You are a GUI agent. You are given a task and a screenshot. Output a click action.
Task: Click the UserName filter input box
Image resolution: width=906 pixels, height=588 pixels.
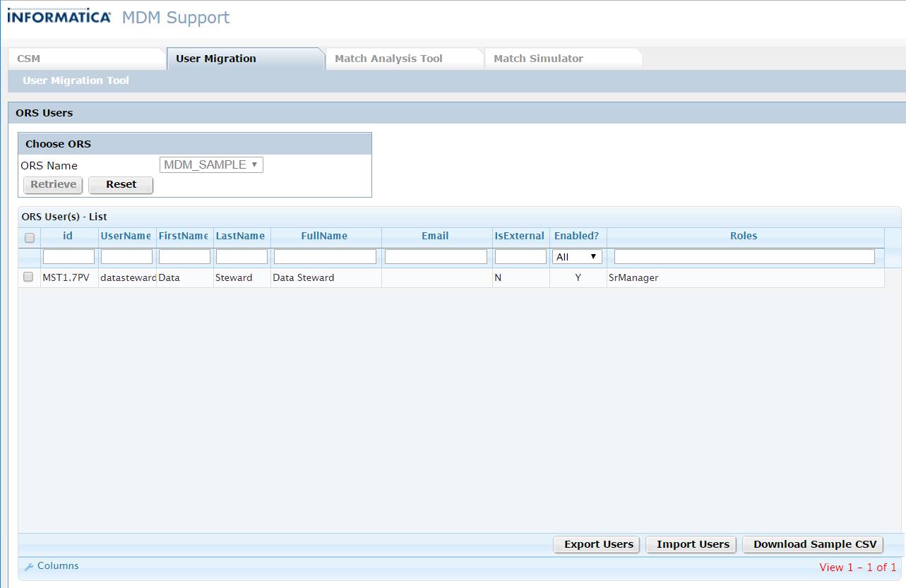tap(126, 256)
